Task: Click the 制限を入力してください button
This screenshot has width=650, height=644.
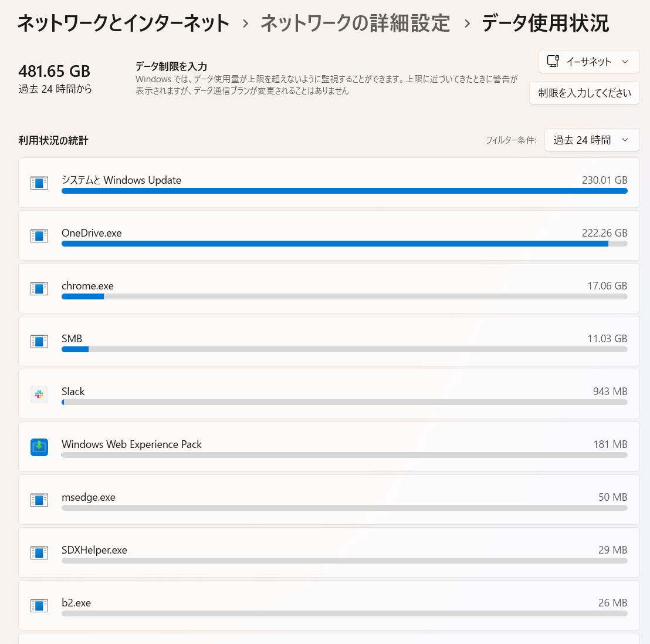Action: tap(584, 93)
